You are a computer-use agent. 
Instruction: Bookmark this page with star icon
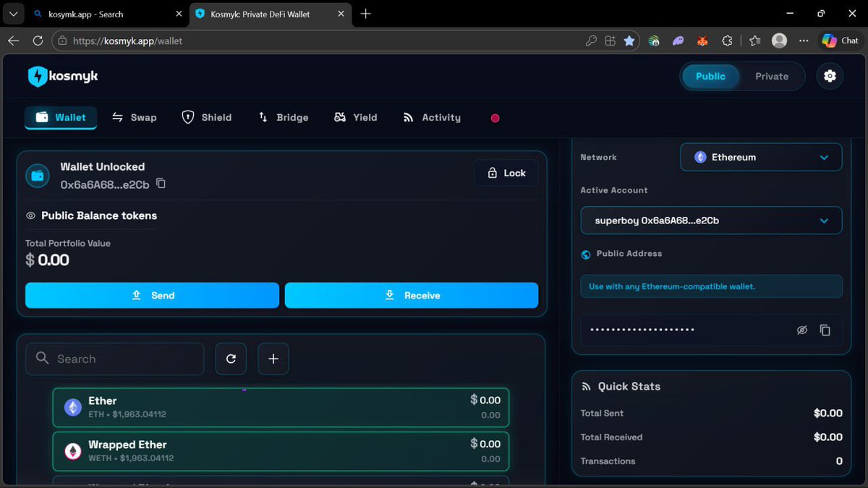click(629, 41)
